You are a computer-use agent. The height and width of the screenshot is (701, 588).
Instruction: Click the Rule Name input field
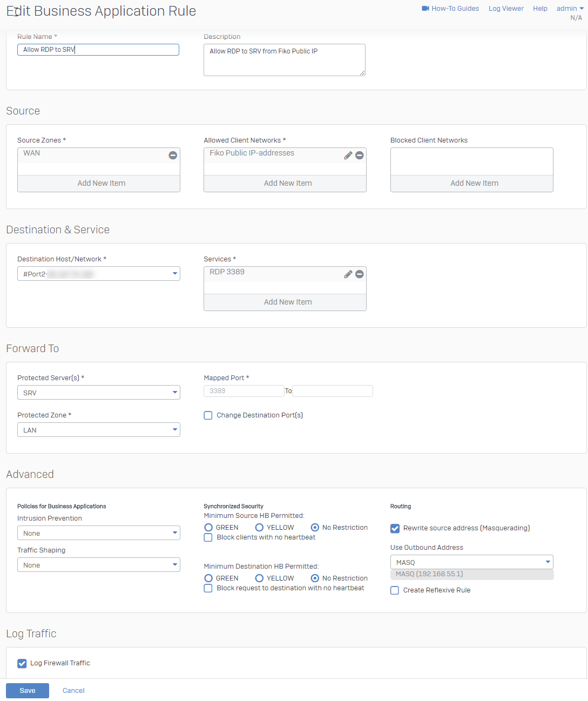coord(98,50)
